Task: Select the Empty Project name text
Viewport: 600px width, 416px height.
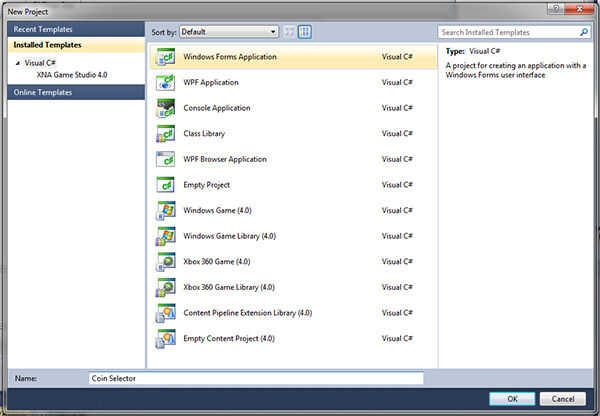Action: 207,185
